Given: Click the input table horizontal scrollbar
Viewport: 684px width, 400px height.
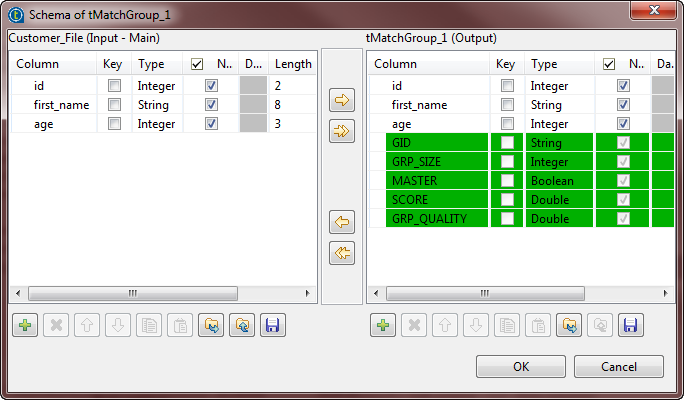Looking at the screenshot, I should pyautogui.click(x=132, y=294).
